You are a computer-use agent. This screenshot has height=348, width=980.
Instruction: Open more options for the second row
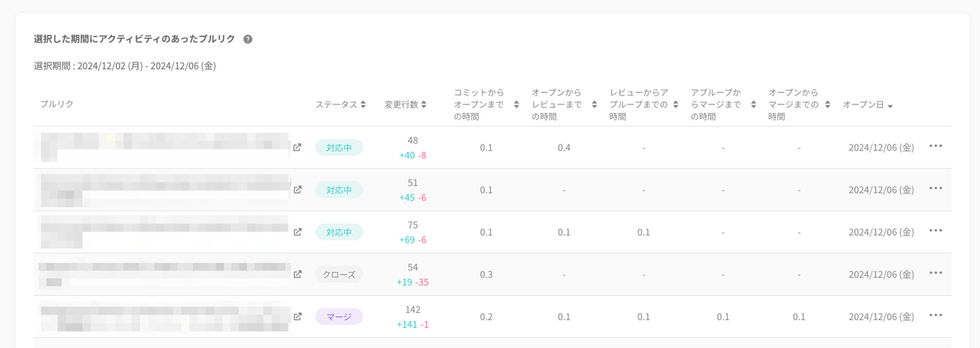pos(936,189)
